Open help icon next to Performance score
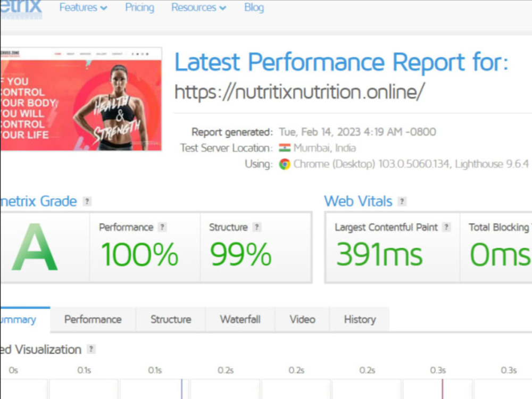The height and width of the screenshot is (399, 532). point(162,227)
